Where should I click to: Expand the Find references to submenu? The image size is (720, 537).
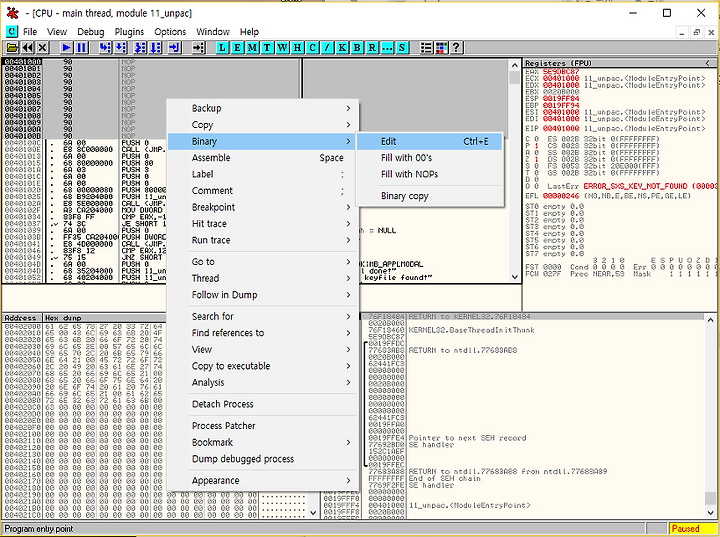tap(263, 333)
